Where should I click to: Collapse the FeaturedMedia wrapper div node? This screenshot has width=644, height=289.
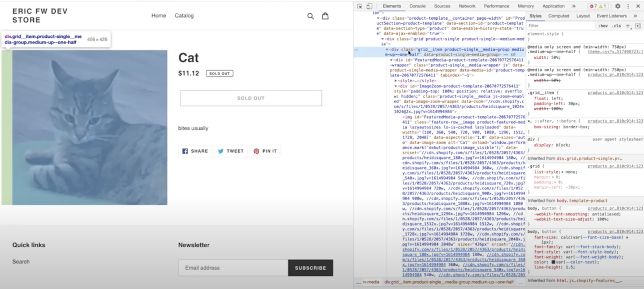(391, 60)
